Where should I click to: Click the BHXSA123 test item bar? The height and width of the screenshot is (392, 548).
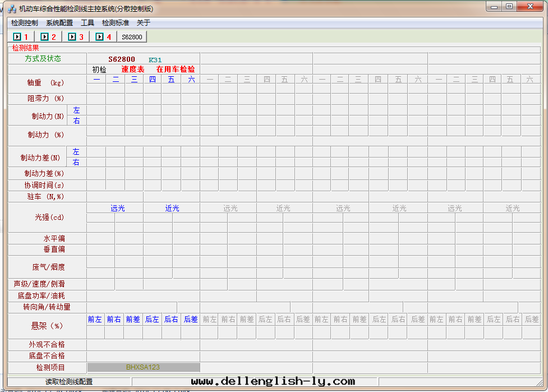[x=143, y=367]
